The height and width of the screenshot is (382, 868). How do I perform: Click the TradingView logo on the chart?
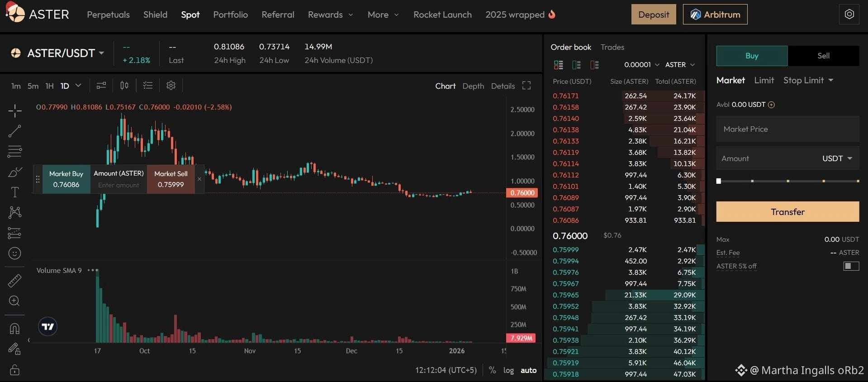pyautogui.click(x=48, y=326)
